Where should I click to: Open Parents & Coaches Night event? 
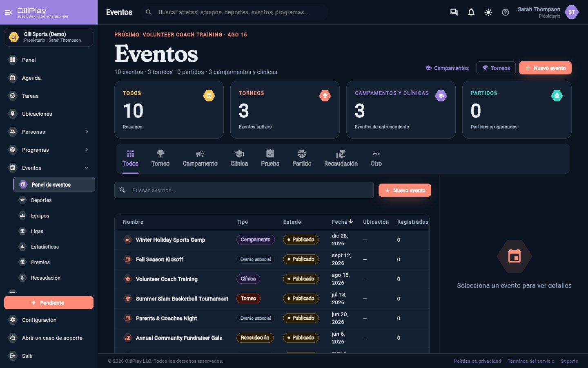click(x=166, y=318)
